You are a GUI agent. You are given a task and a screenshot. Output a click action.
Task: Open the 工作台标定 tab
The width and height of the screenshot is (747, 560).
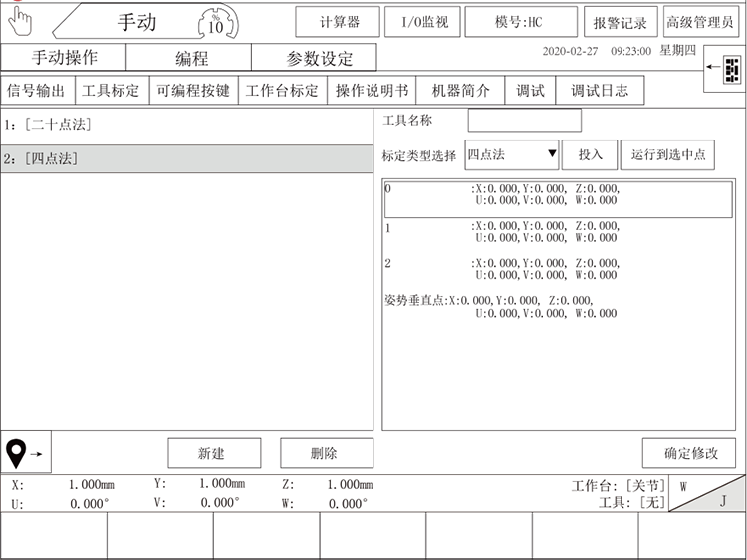click(x=282, y=91)
